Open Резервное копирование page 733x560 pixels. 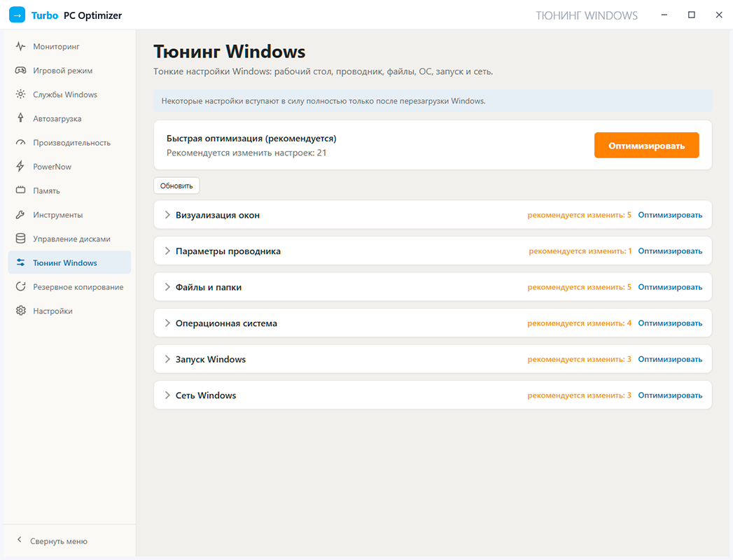(69, 286)
